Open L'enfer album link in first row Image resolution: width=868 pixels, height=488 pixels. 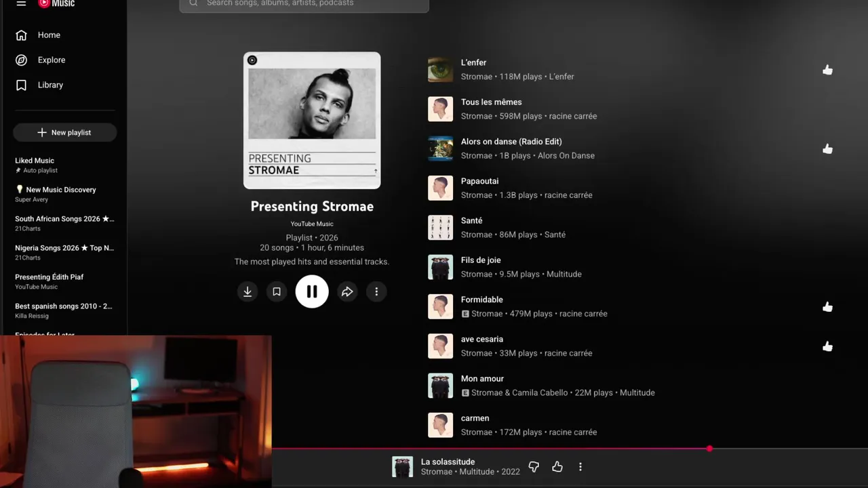(x=561, y=77)
